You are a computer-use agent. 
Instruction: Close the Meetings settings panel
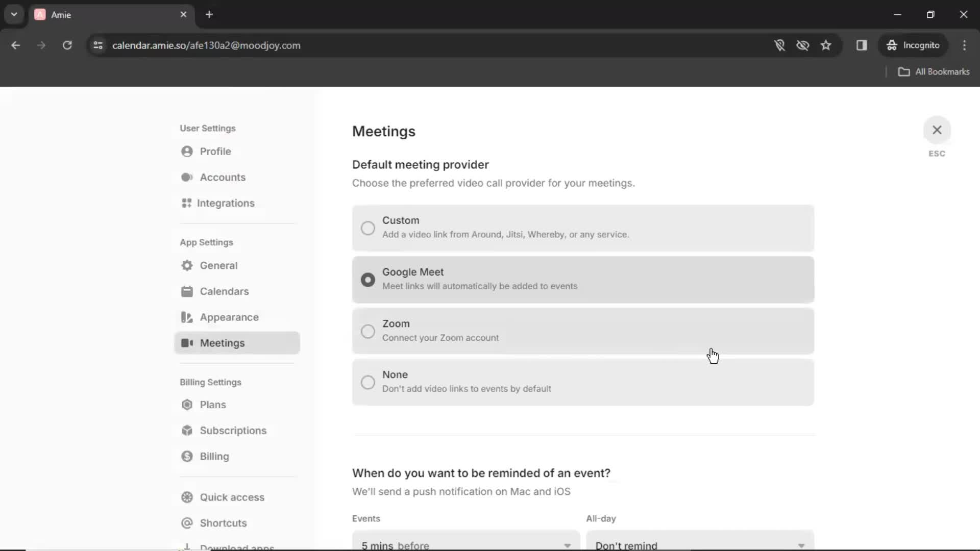pyautogui.click(x=937, y=130)
